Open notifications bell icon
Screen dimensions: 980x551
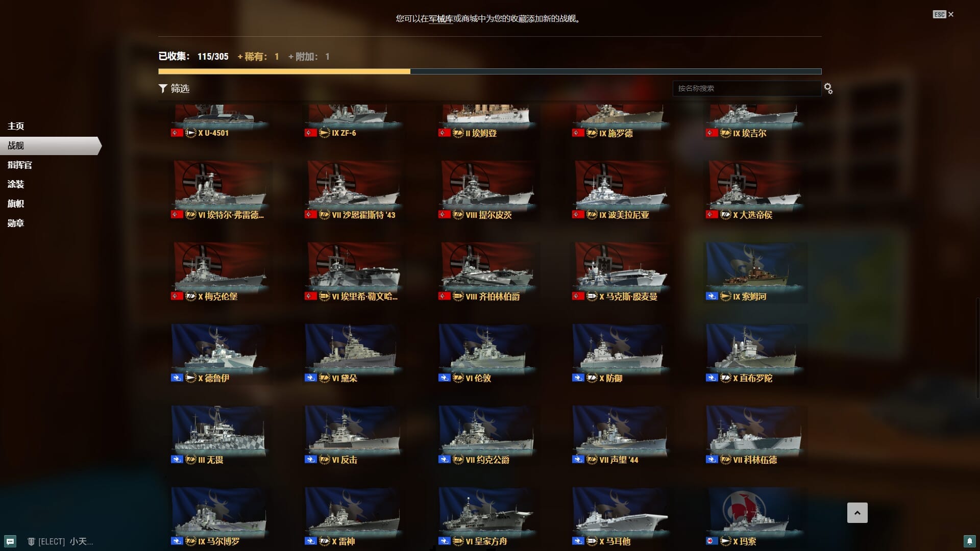969,541
